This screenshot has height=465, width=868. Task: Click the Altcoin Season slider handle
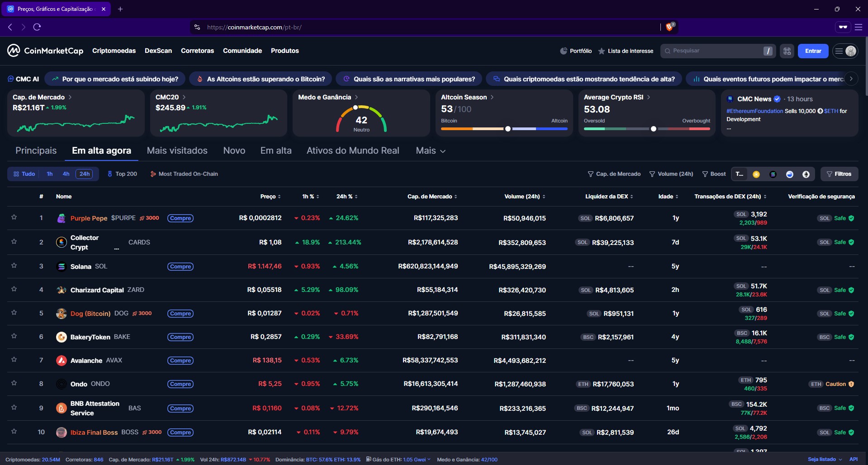508,129
